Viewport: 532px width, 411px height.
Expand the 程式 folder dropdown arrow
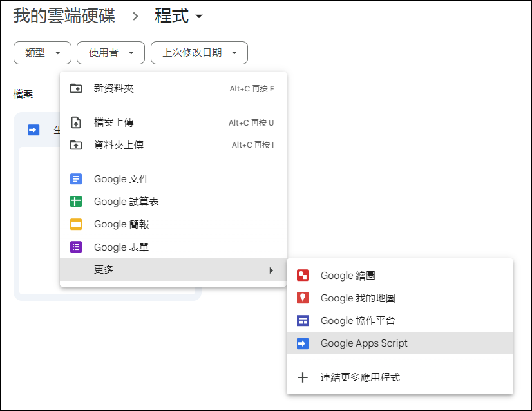point(199,16)
